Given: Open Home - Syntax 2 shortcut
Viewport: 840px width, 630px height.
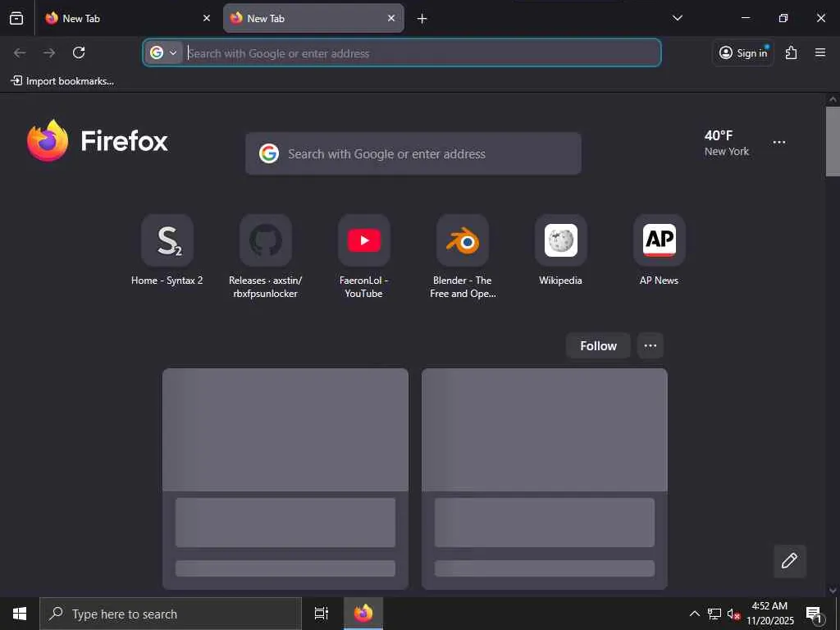Looking at the screenshot, I should pos(167,250).
